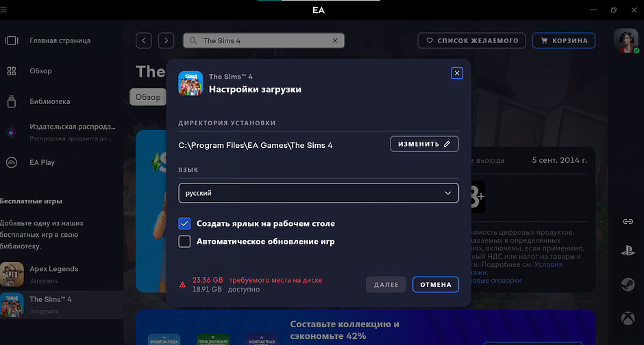The image size is (644, 345).
Task: Close the download settings dialog
Action: coord(457,73)
